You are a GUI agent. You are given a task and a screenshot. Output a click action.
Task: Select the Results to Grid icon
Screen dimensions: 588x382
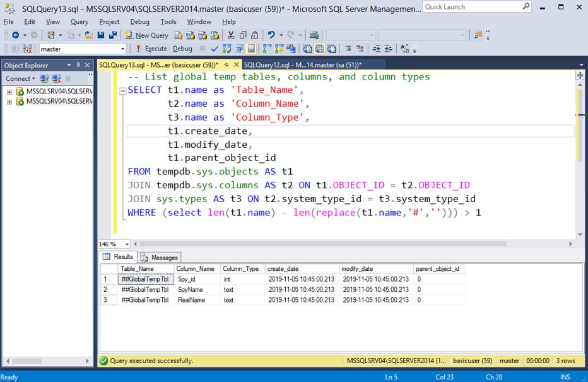tap(319, 48)
